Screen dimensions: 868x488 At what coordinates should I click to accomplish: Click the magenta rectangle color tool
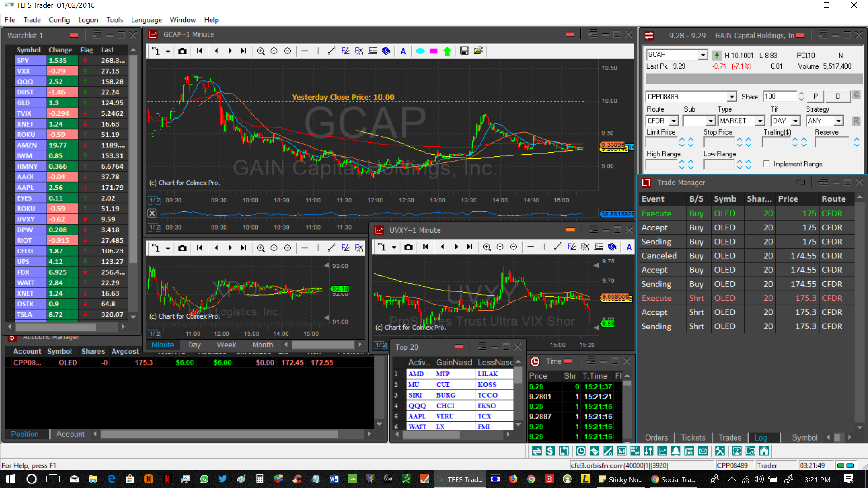pos(434,51)
